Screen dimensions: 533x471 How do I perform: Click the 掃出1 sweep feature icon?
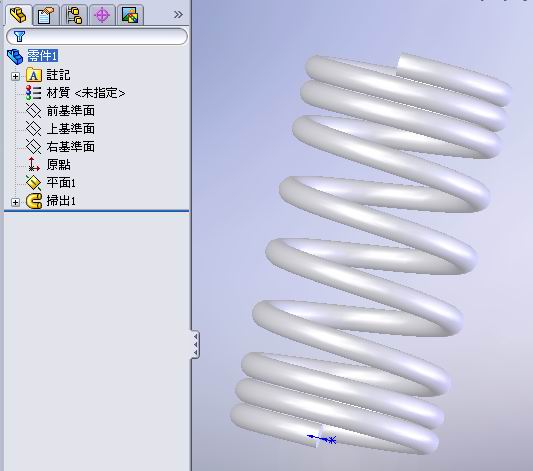[34, 201]
